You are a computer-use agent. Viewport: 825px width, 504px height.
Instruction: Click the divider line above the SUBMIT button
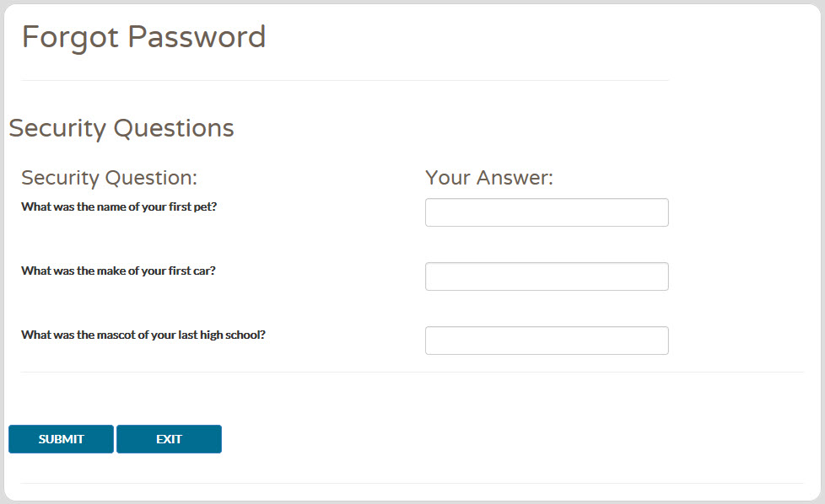(412, 372)
